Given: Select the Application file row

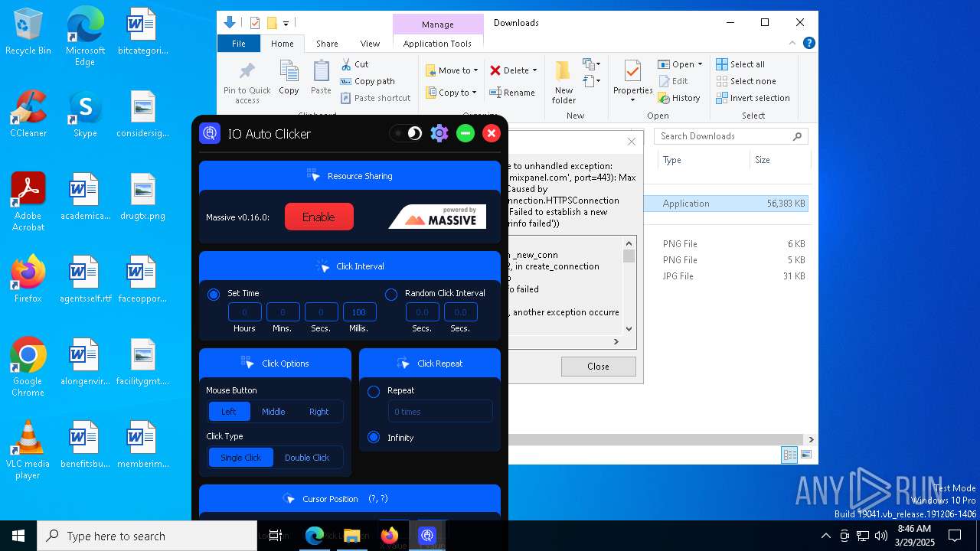Looking at the screenshot, I should tap(726, 204).
